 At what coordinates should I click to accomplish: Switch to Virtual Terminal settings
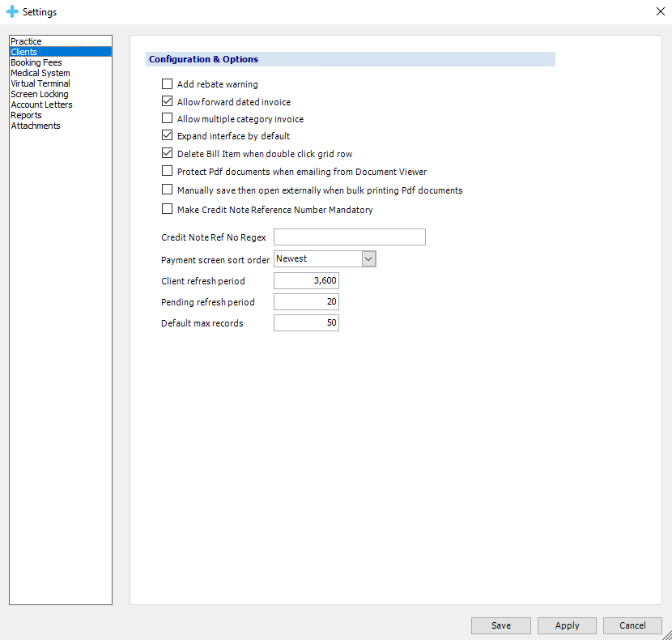pyautogui.click(x=40, y=83)
